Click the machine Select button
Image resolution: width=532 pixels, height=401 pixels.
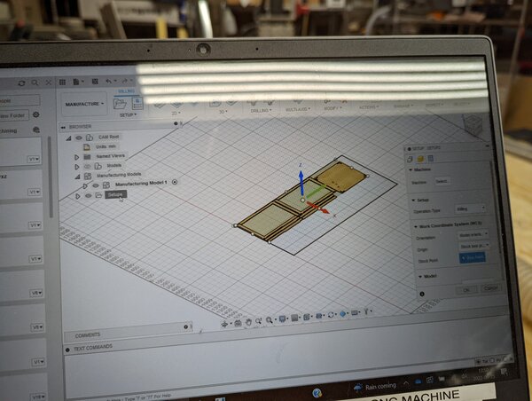click(x=442, y=181)
